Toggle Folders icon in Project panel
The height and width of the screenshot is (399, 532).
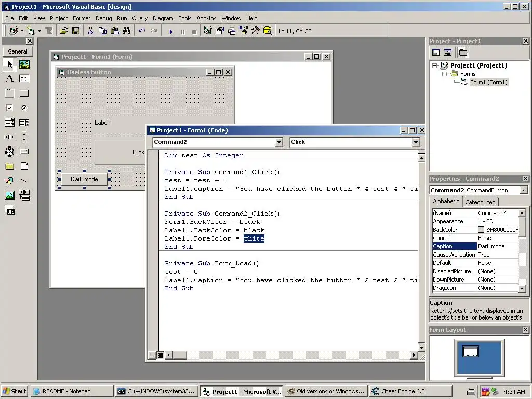click(463, 52)
